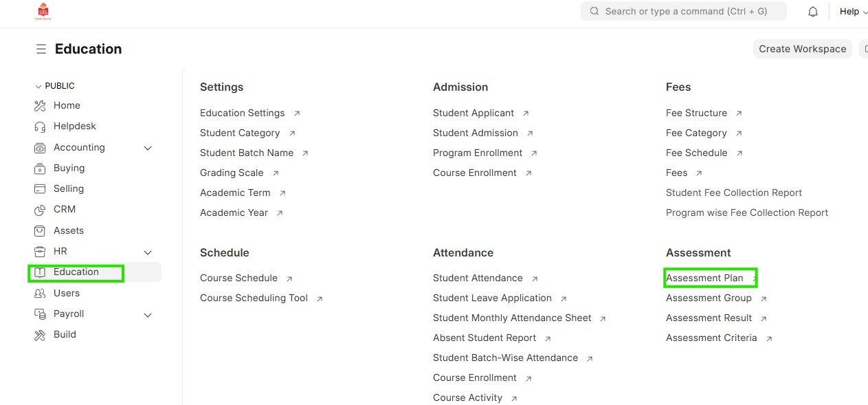868x405 pixels.
Task: Open the Fee Structure link
Action: click(696, 113)
